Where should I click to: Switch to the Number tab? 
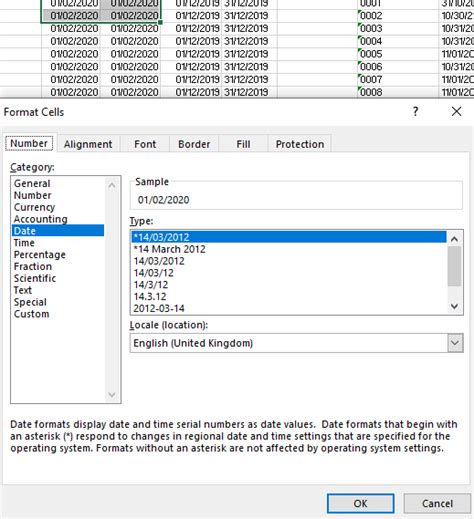pyautogui.click(x=29, y=144)
